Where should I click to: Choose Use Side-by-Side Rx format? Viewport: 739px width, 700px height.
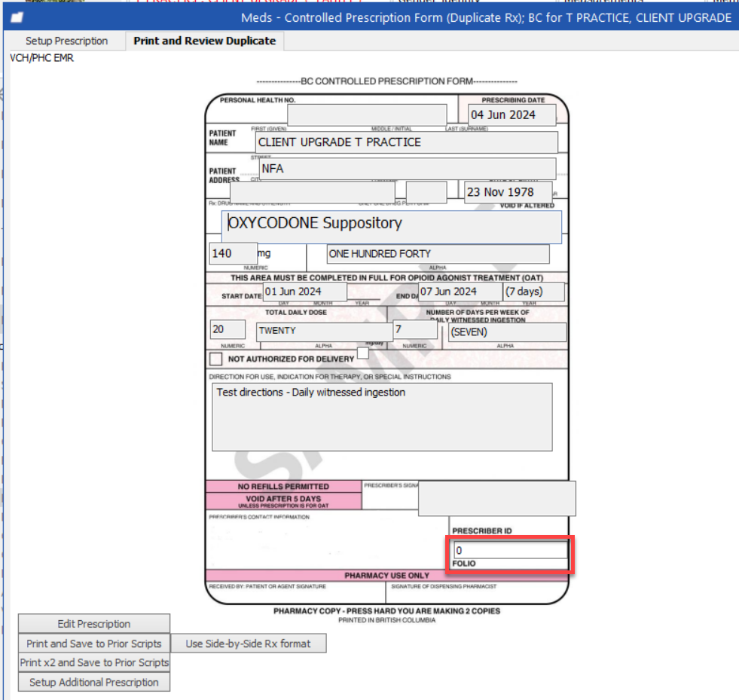pos(249,643)
